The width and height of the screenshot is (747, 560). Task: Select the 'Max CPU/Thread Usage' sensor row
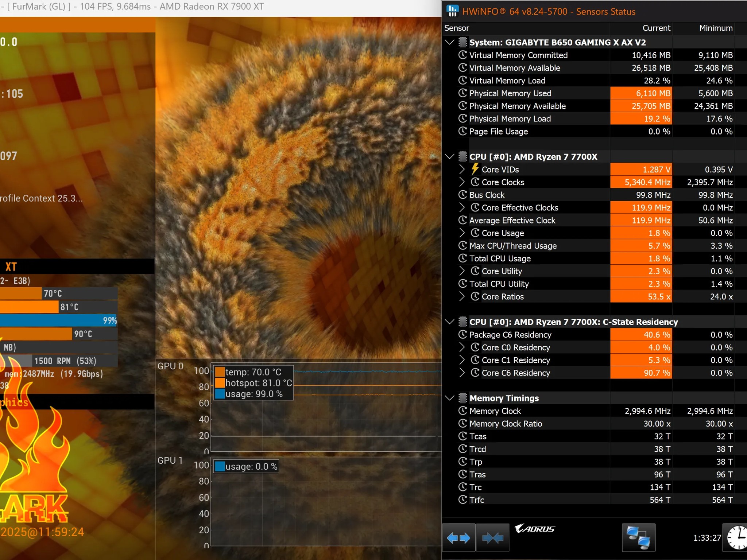(594, 246)
